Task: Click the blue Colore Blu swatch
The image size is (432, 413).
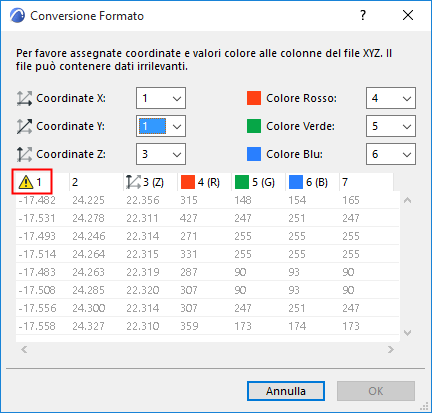Action: click(x=254, y=154)
